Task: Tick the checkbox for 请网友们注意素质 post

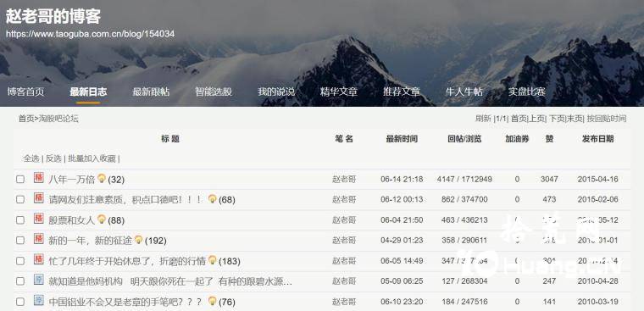Action: coord(20,199)
